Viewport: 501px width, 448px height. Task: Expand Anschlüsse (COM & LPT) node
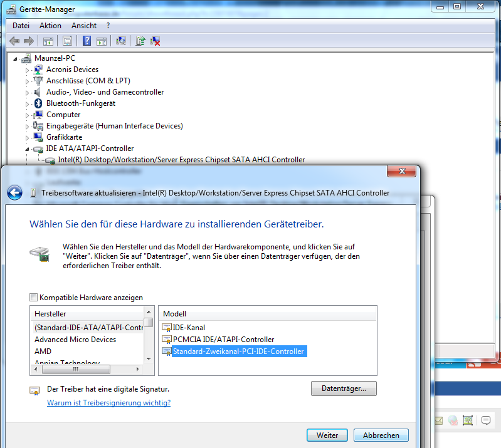pyautogui.click(x=27, y=81)
